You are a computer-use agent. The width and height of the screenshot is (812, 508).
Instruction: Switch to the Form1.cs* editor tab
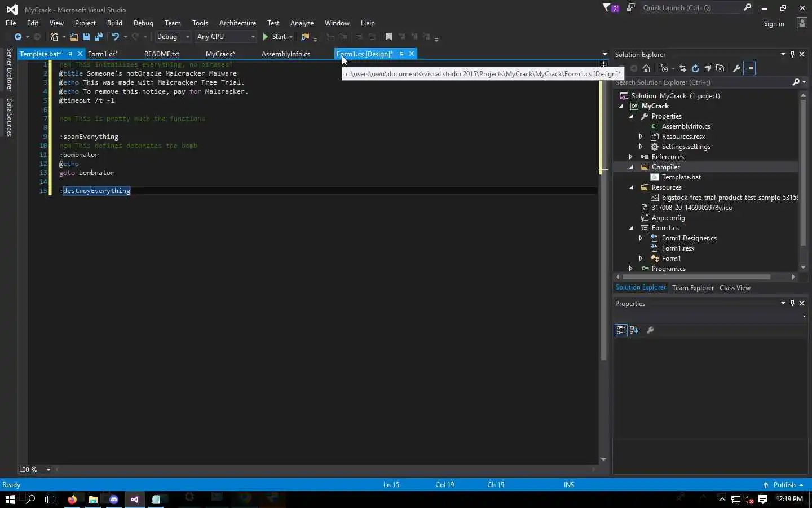point(103,54)
